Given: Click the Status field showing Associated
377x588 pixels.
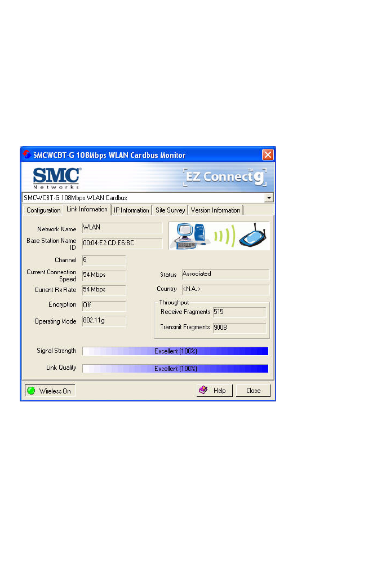Looking at the screenshot, I should click(x=225, y=275).
